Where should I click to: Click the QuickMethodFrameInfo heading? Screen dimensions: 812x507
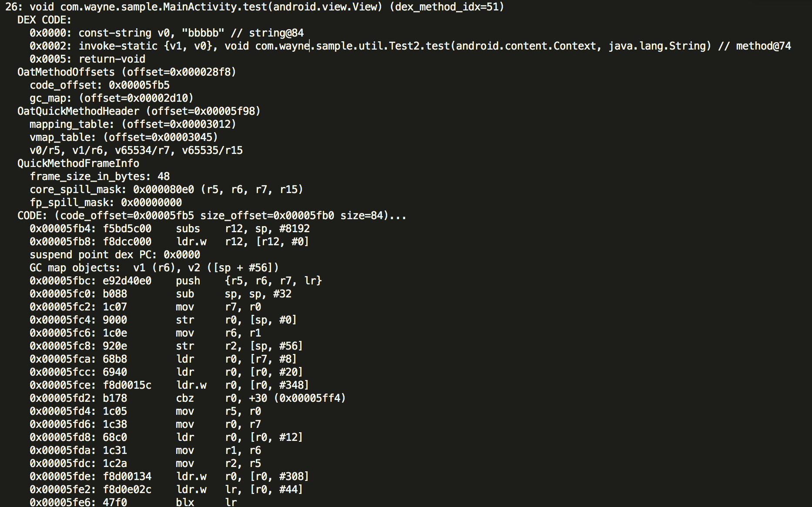tap(78, 163)
